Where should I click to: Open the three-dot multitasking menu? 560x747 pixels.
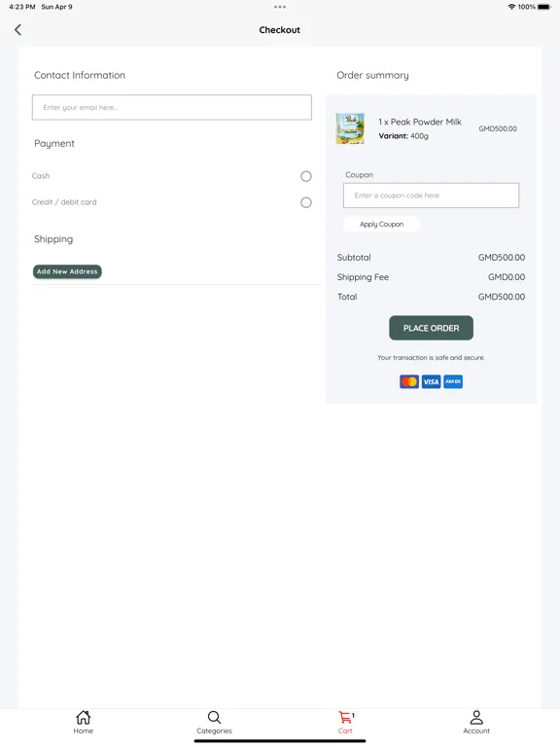[280, 7]
